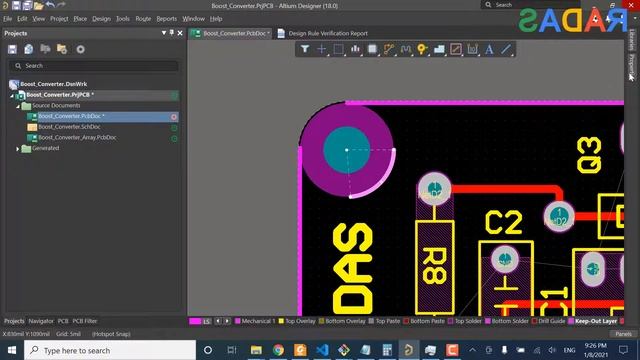Open the Properties side panel tab
Image resolution: width=640 pixels, height=360 pixels.
pos(631,66)
